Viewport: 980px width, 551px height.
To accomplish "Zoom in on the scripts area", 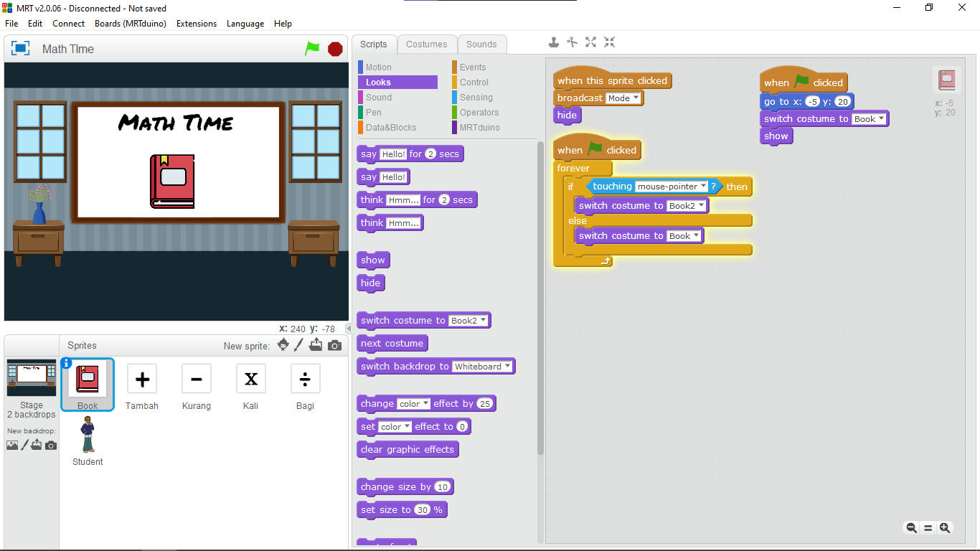I will [945, 527].
